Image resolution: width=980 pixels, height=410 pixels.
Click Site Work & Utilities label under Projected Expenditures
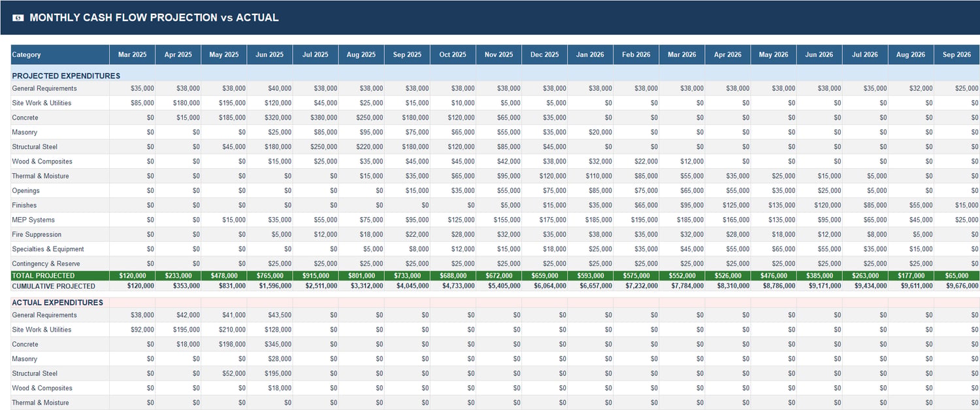[x=42, y=103]
